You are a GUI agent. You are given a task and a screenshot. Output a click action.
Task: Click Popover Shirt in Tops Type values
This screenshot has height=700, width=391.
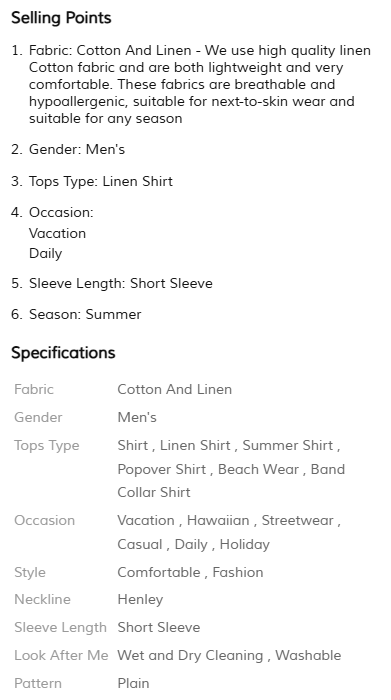162,470
